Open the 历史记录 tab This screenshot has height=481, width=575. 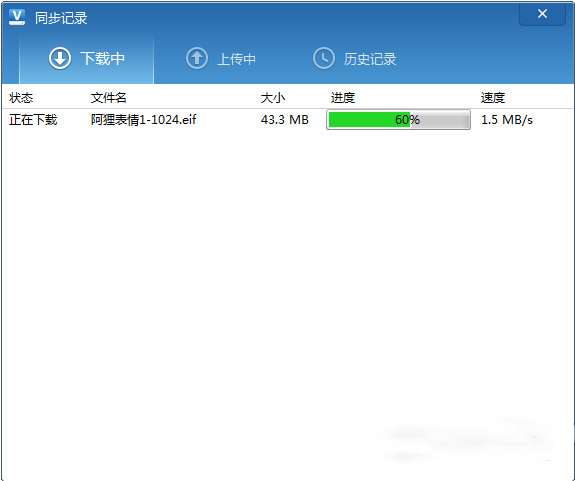click(355, 58)
